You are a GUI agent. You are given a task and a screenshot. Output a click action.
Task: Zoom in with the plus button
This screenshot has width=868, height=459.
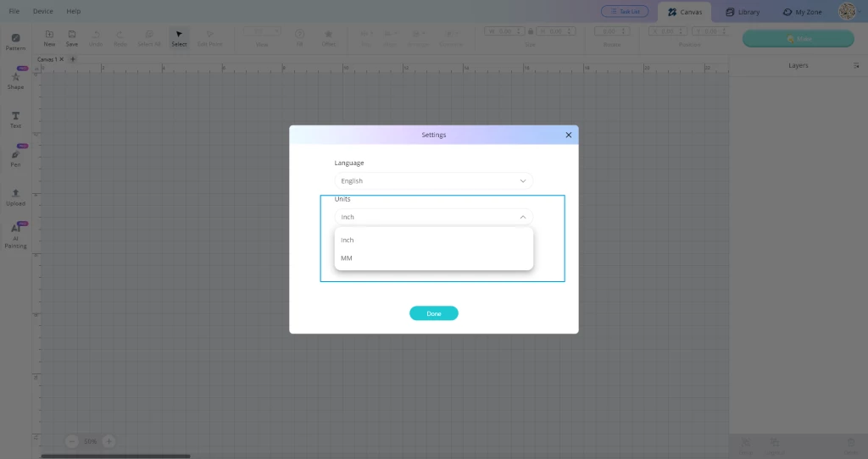coord(109,441)
